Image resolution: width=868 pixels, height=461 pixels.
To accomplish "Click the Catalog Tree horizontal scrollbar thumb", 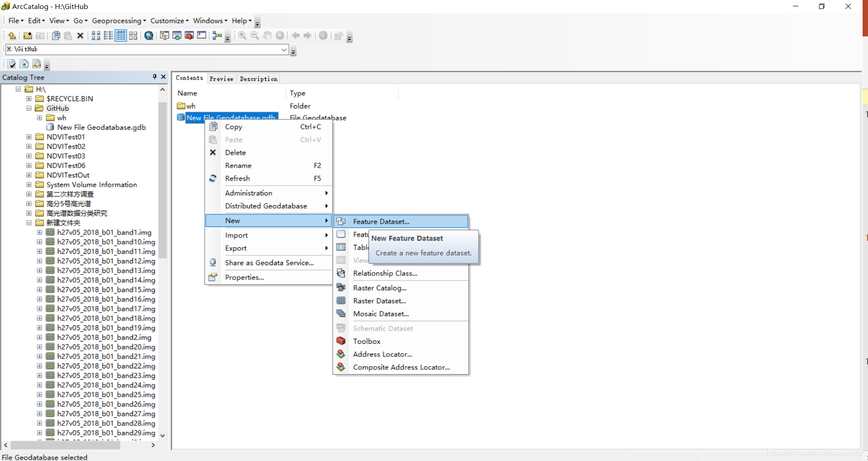I will click(66, 445).
